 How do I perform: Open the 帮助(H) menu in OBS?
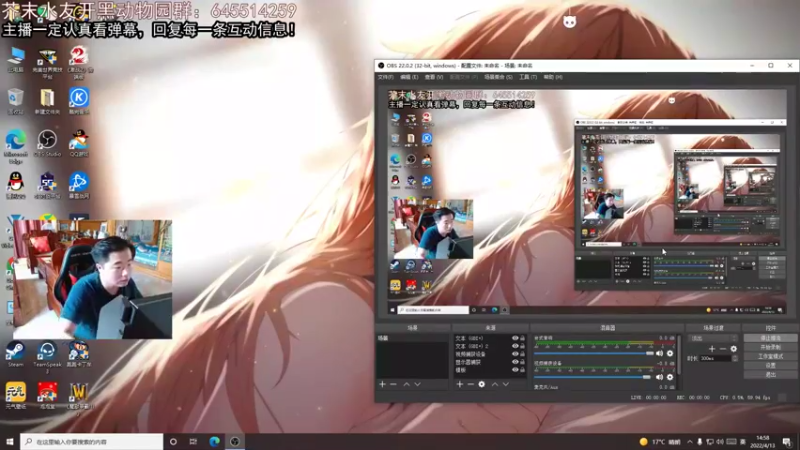[553, 77]
